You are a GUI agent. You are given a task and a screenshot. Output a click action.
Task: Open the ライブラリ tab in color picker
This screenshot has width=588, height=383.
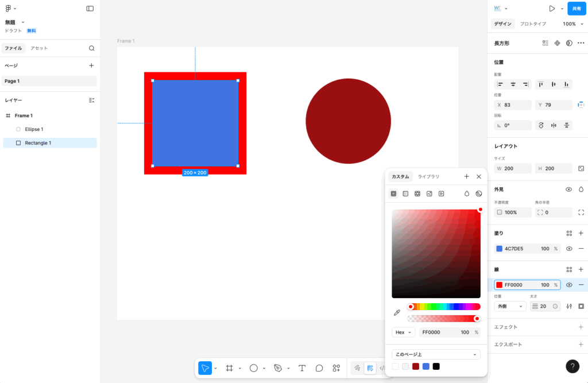[x=428, y=177]
